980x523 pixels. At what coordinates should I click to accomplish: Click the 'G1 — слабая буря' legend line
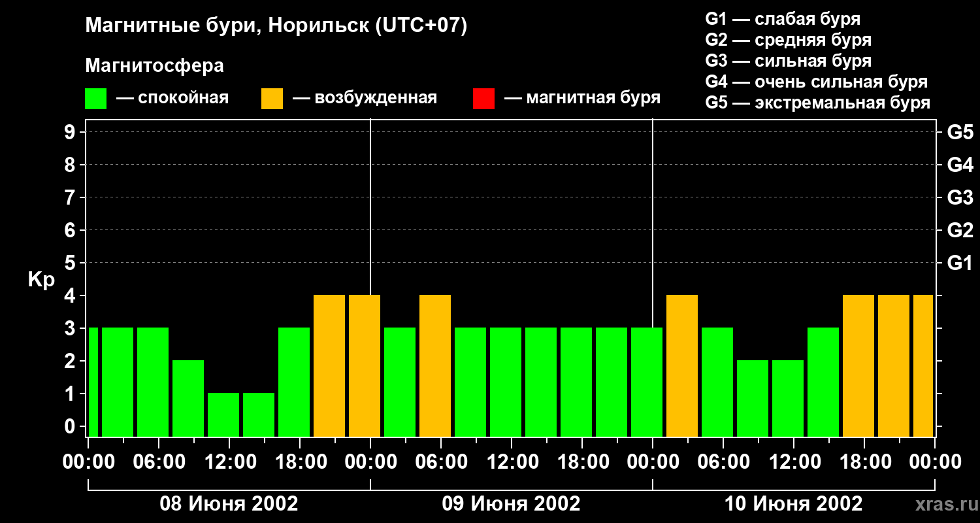coord(783,19)
